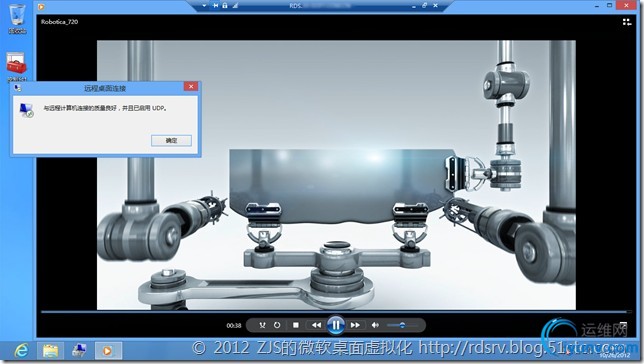Viewport: 644px width, 364px height.
Task: Show connection quality signal icon
Action: click(x=235, y=6)
